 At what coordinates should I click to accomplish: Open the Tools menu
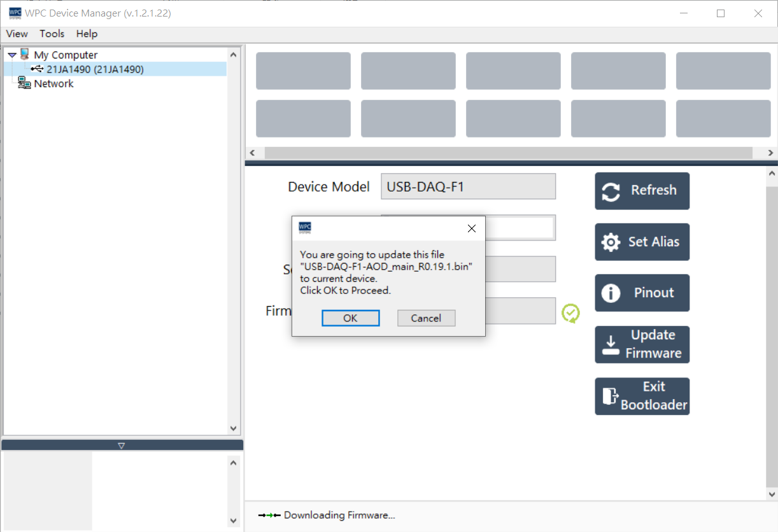[52, 34]
